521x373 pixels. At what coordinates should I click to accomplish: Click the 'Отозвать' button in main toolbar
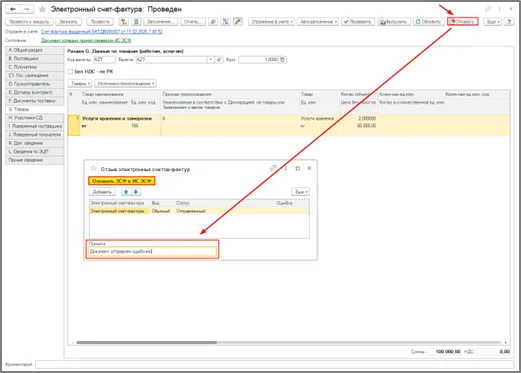(x=463, y=22)
